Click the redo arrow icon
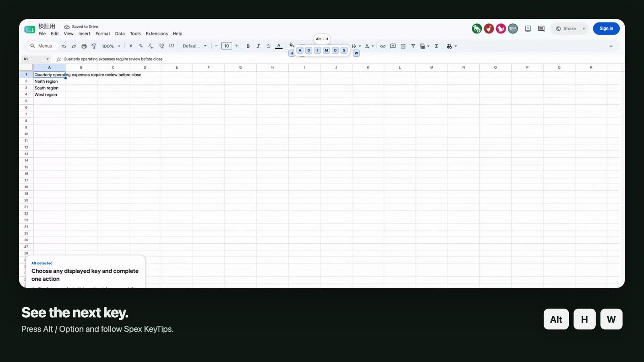Image resolution: width=644 pixels, height=362 pixels. (x=74, y=46)
